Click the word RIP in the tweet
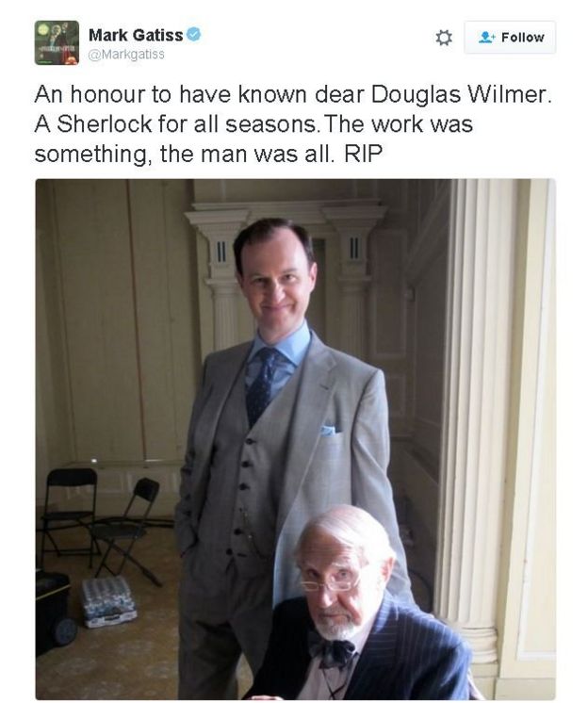 coord(364,155)
